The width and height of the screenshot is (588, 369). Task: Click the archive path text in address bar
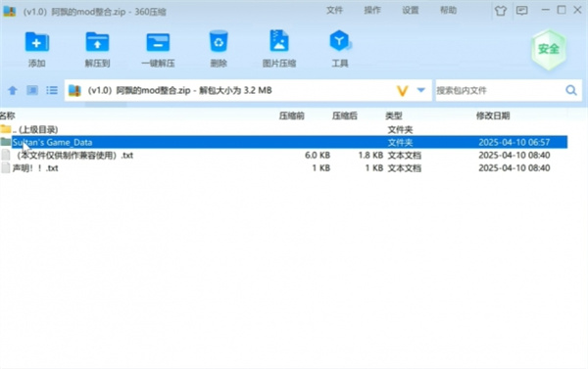(x=179, y=90)
